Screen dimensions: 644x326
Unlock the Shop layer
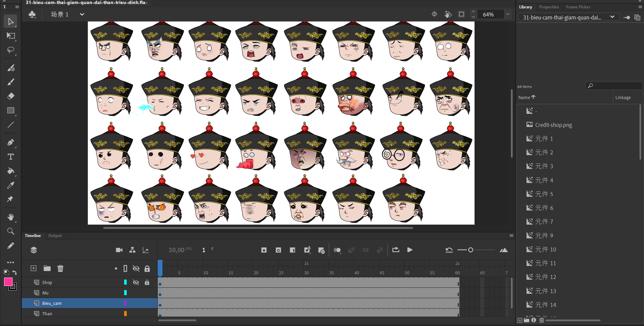pyautogui.click(x=147, y=282)
